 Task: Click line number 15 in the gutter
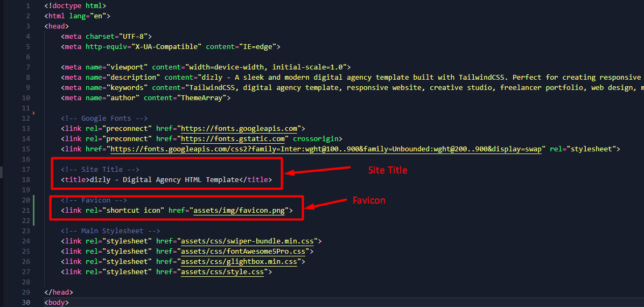point(26,149)
